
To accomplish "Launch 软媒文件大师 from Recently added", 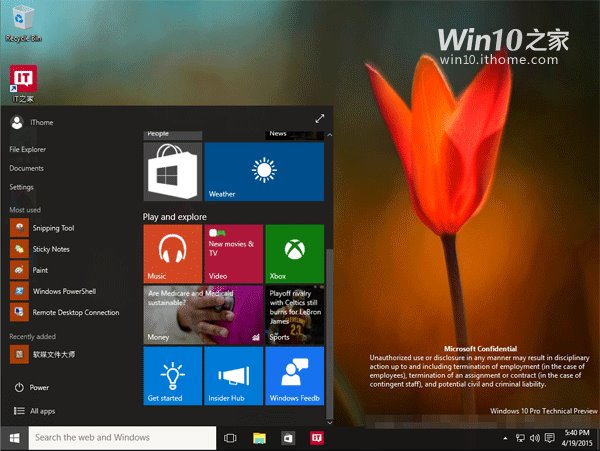I will tap(42, 354).
